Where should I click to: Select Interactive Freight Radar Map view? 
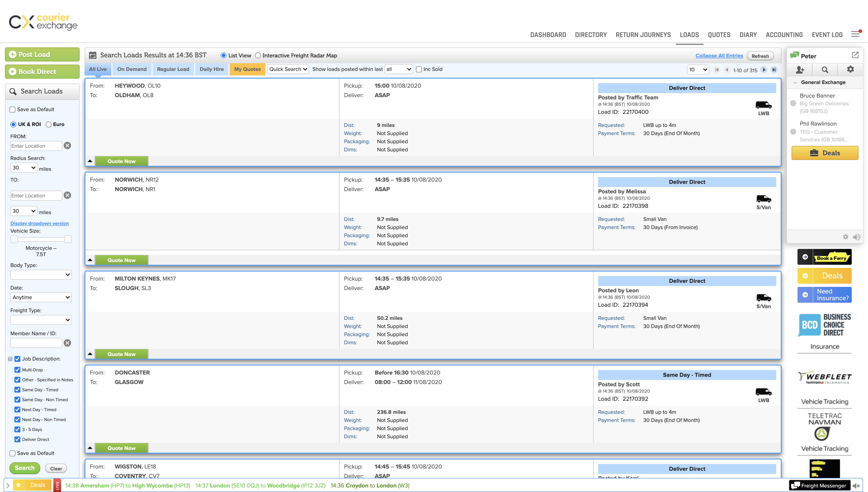tap(258, 55)
